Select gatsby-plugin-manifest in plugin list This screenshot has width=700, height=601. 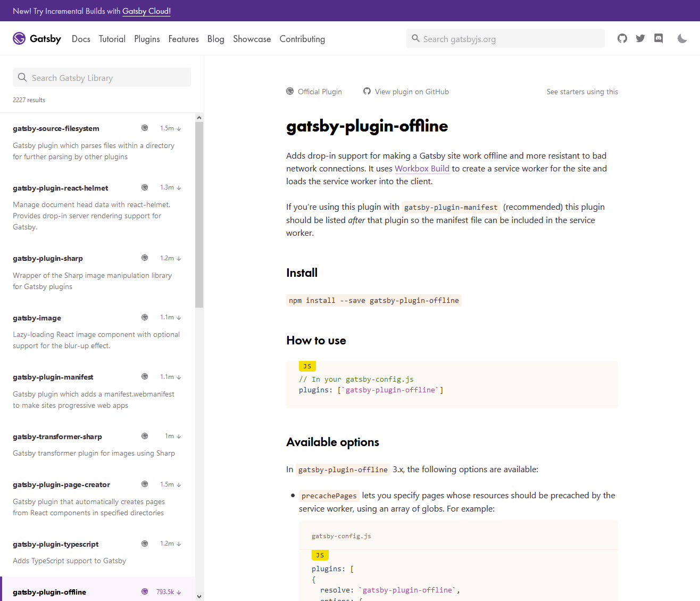pyautogui.click(x=53, y=377)
